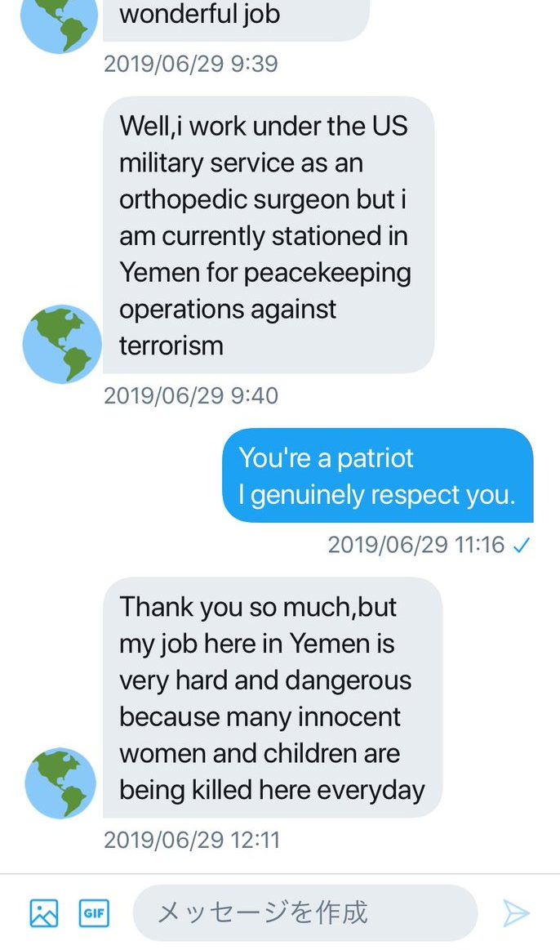Click the 'women and children are' text line
The width and height of the screenshot is (560, 950).
(x=260, y=753)
